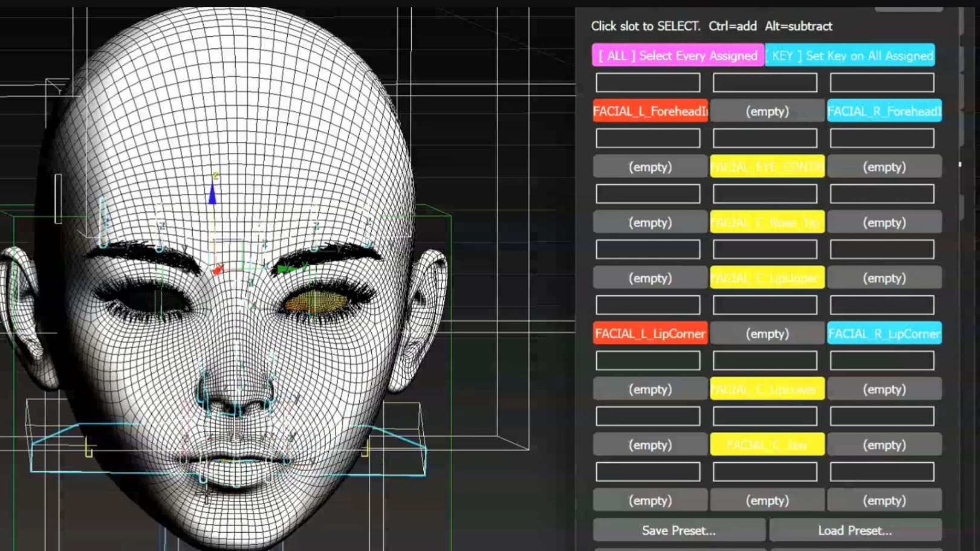This screenshot has height=551, width=980.
Task: Select the cyan FACIAL_R_LipCorner slot
Action: (884, 333)
